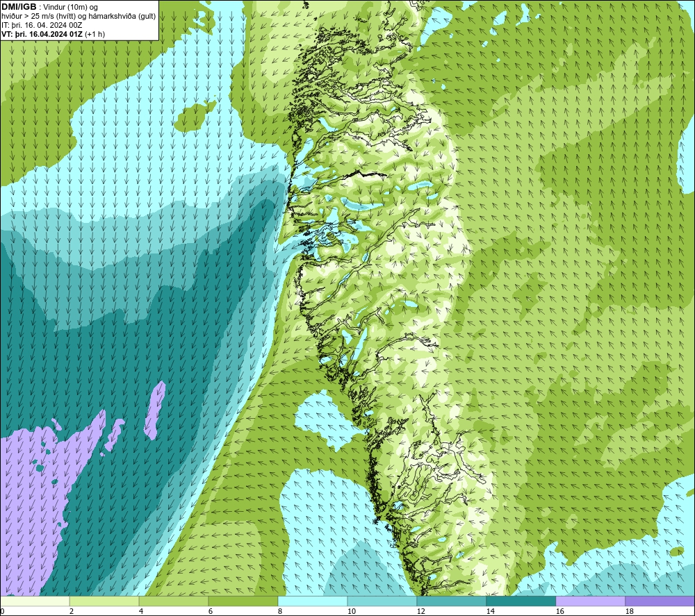Click the '8' legend scale label
The height and width of the screenshot is (616, 695).
pos(279,611)
